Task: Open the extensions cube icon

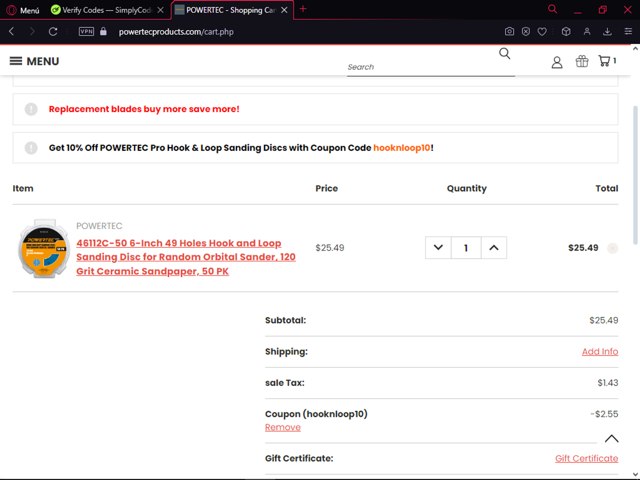Action: point(566,31)
